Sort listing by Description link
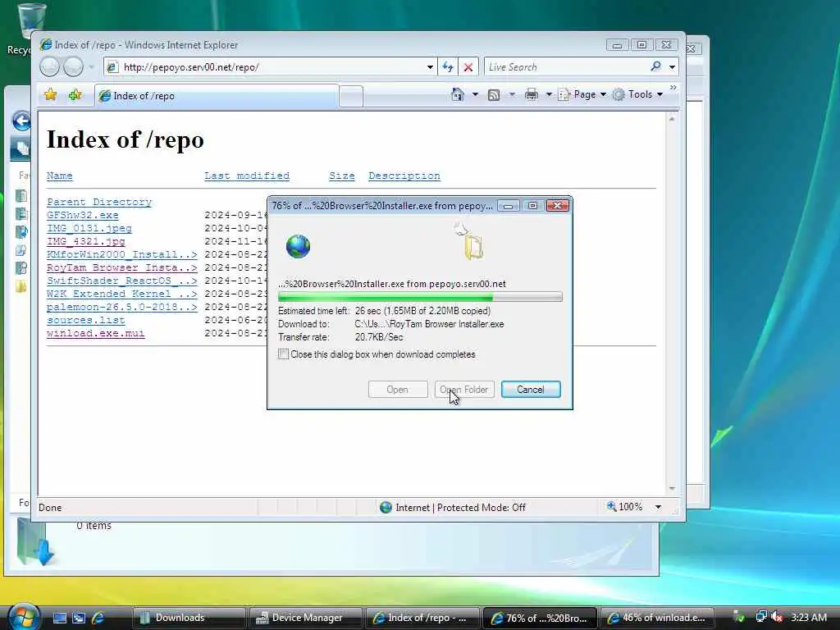 click(x=404, y=176)
